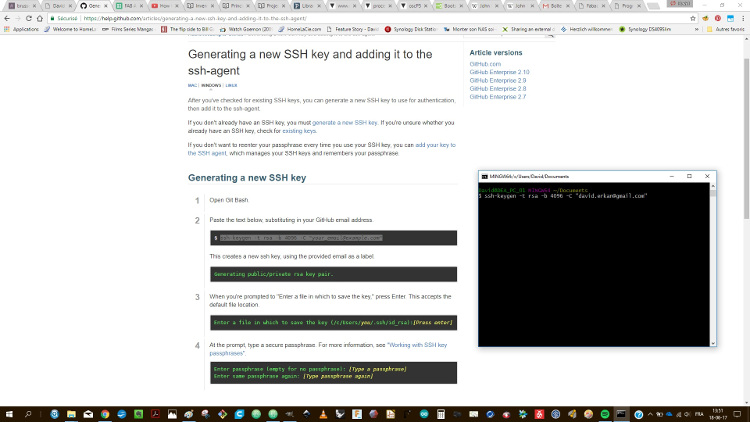Open Mail app from taskbar

88,414
